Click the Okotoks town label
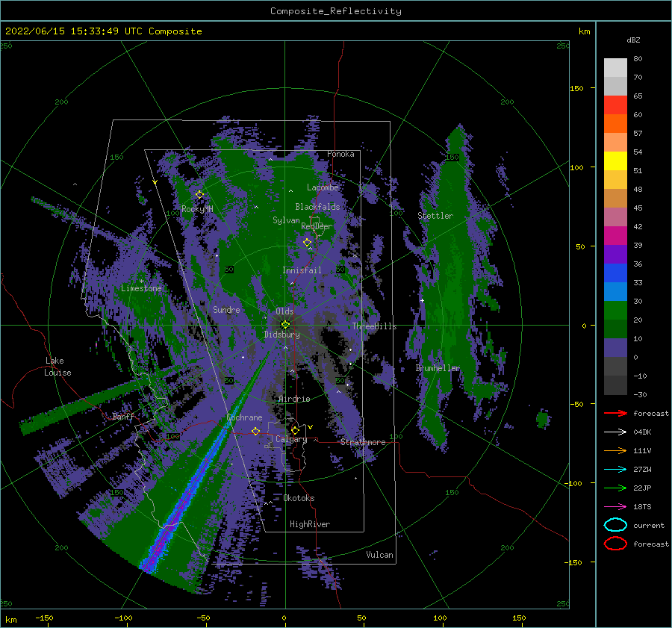 coord(299,498)
